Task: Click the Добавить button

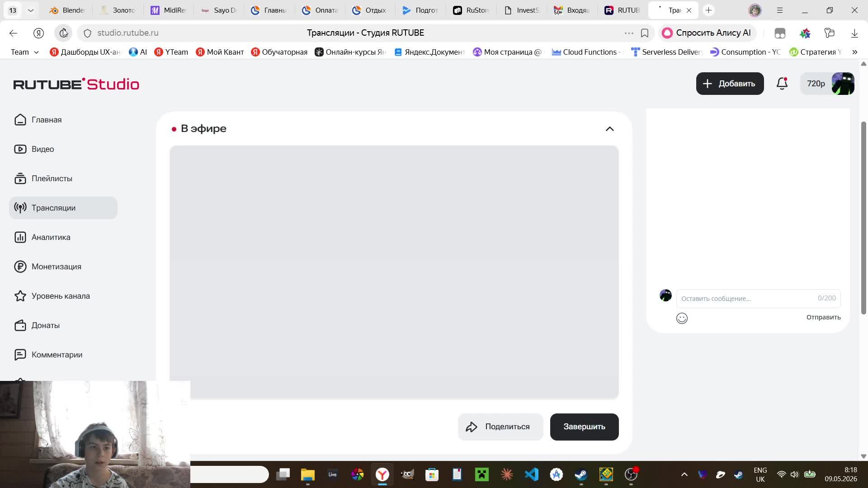Action: (x=730, y=84)
